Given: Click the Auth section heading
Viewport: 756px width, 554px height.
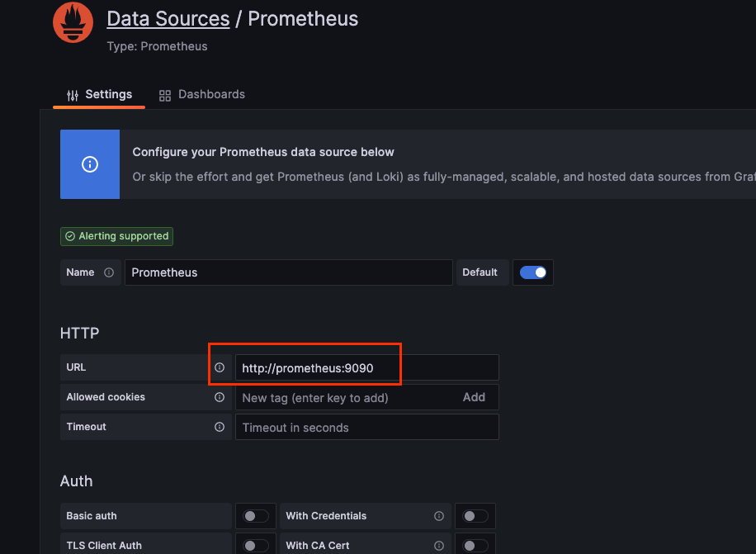Looking at the screenshot, I should tap(76, 481).
